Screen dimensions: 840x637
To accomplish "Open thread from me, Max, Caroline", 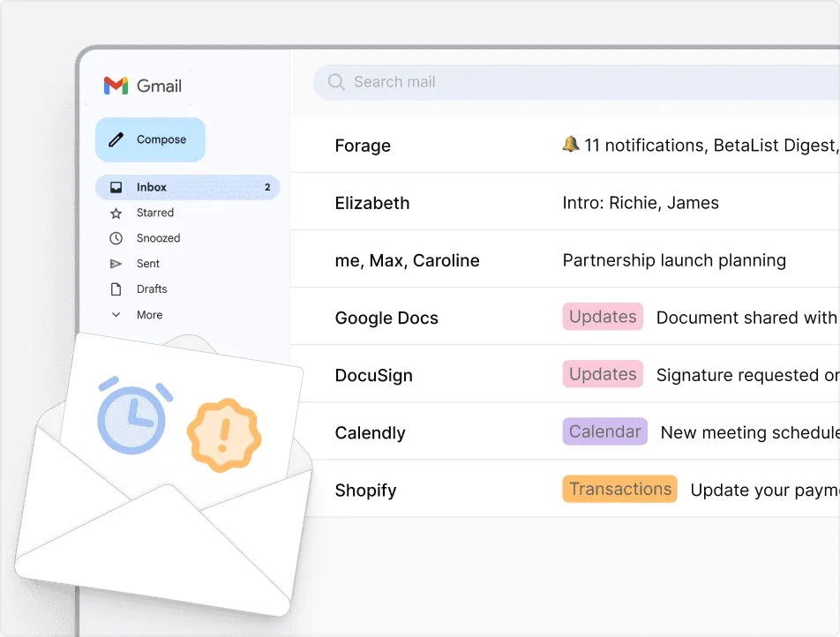I will click(x=407, y=260).
